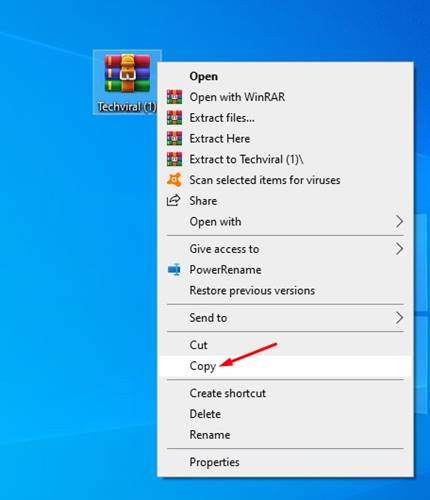430x500 pixels.
Task: Select Create shortcut option
Action: [x=286, y=393]
